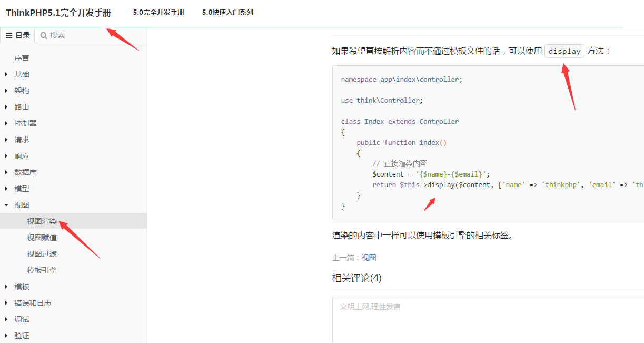Open the 视图赋值 page

click(x=42, y=238)
